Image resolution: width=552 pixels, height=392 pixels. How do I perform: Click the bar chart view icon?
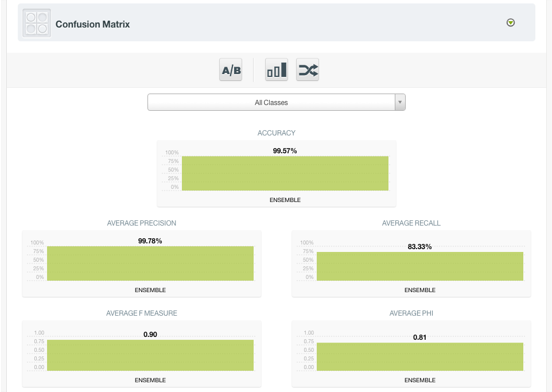pyautogui.click(x=276, y=69)
